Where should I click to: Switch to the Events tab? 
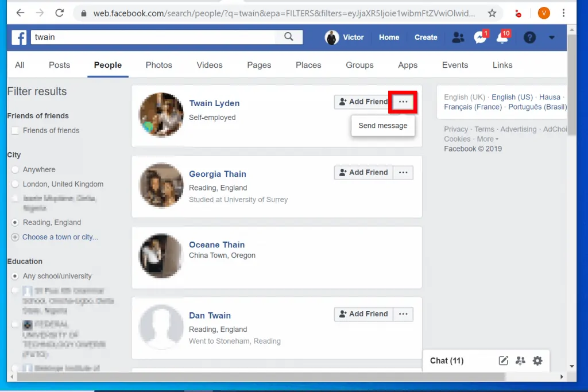[455, 65]
